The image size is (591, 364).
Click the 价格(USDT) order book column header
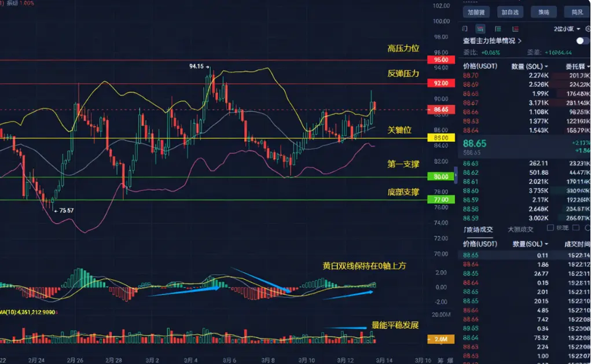480,67
